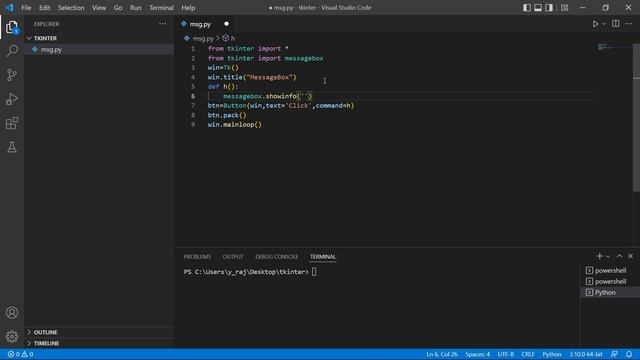The height and width of the screenshot is (360, 640).
Task: Open editor More Actions ellipsis
Action: pos(629,24)
